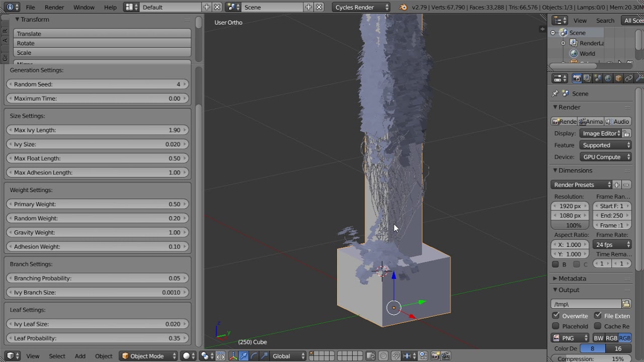Adjust the Gravity Weight slider

tap(98, 233)
